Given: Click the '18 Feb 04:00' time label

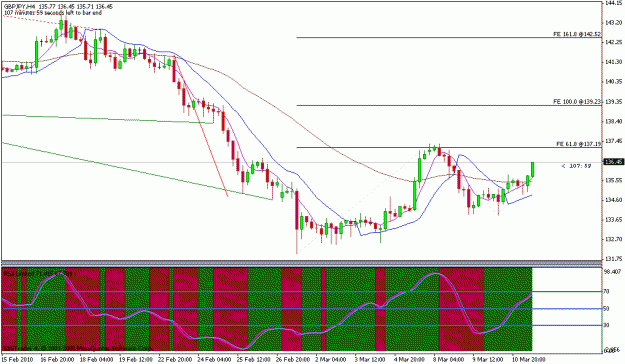Looking at the screenshot, I should tap(96, 360).
